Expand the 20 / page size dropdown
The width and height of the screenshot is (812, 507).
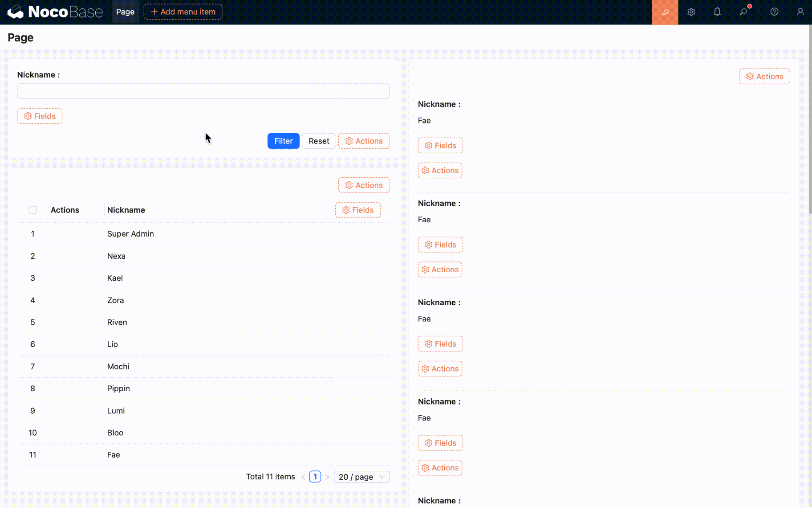pos(361,477)
